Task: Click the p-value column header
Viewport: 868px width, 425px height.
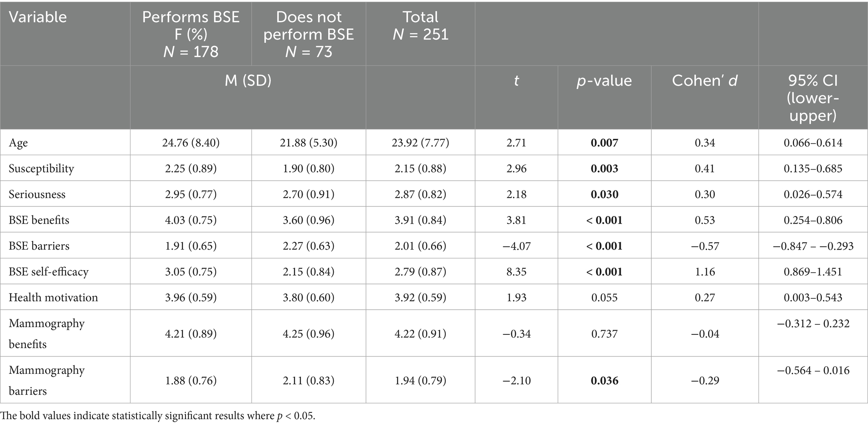Action: tap(604, 81)
